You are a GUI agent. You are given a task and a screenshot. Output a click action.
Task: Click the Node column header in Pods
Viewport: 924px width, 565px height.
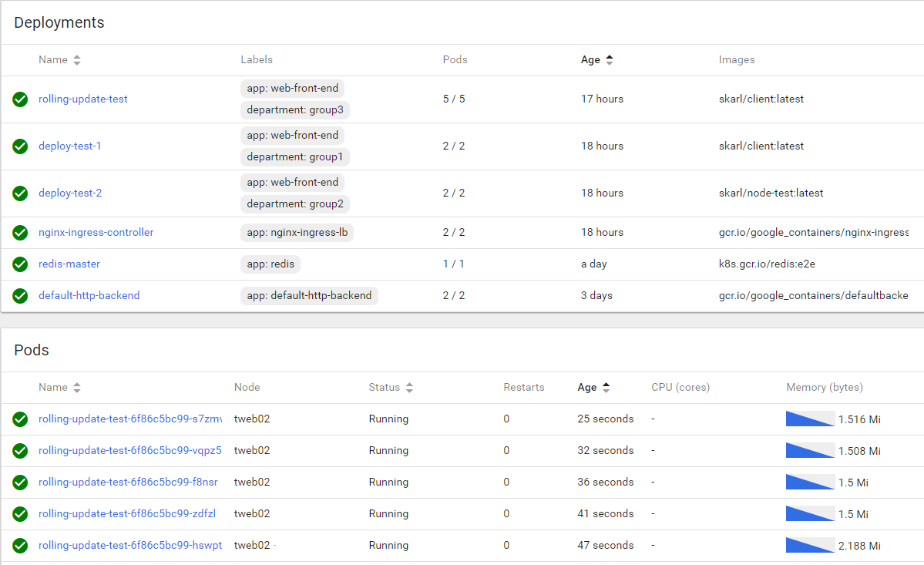(247, 387)
